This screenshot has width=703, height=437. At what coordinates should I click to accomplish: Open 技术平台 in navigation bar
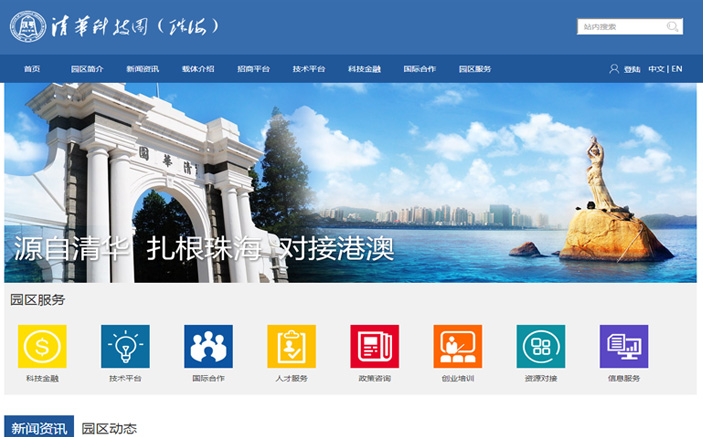(x=309, y=69)
